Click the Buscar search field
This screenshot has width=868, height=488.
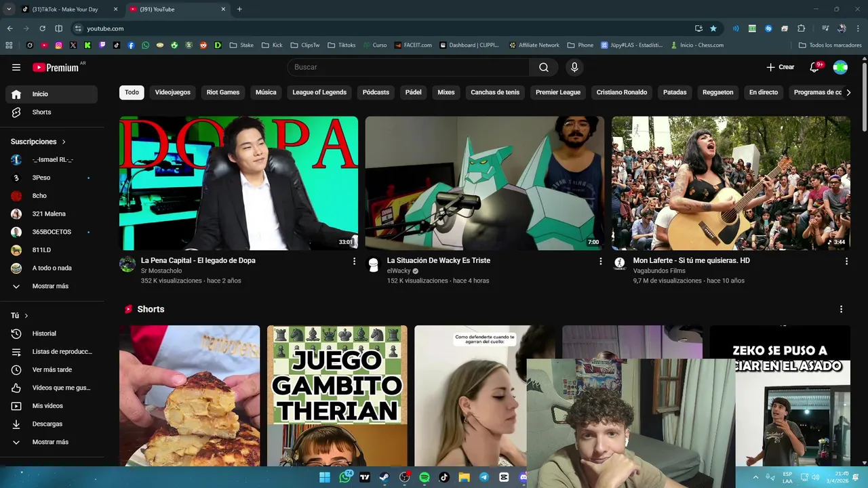[408, 67]
